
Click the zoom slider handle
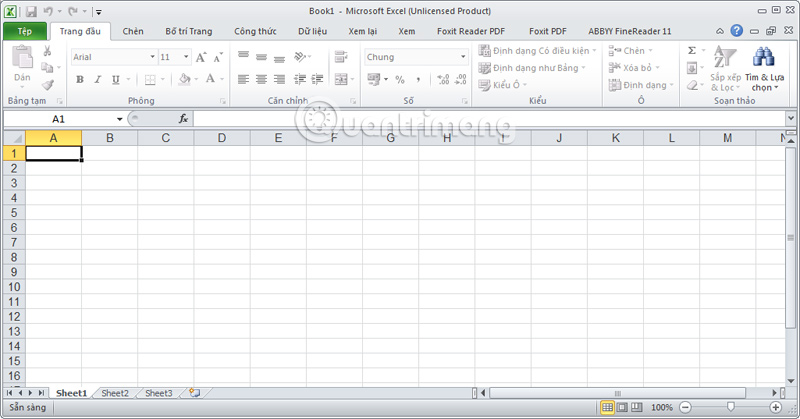pos(731,407)
